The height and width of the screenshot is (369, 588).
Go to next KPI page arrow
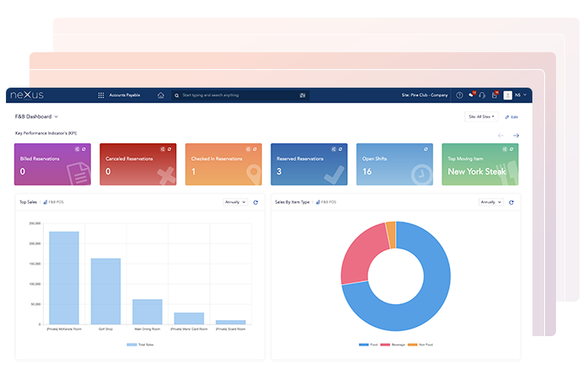pos(516,136)
